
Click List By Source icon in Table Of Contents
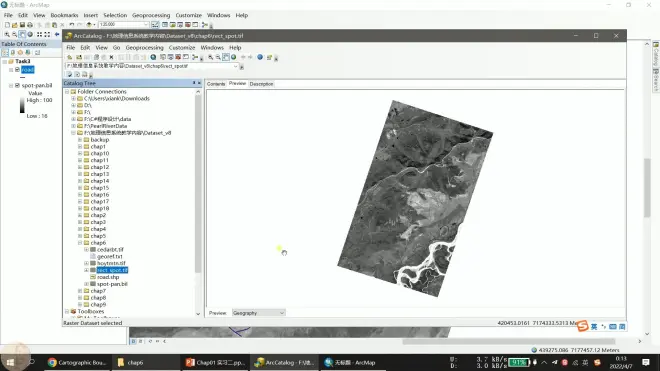pos(13,53)
